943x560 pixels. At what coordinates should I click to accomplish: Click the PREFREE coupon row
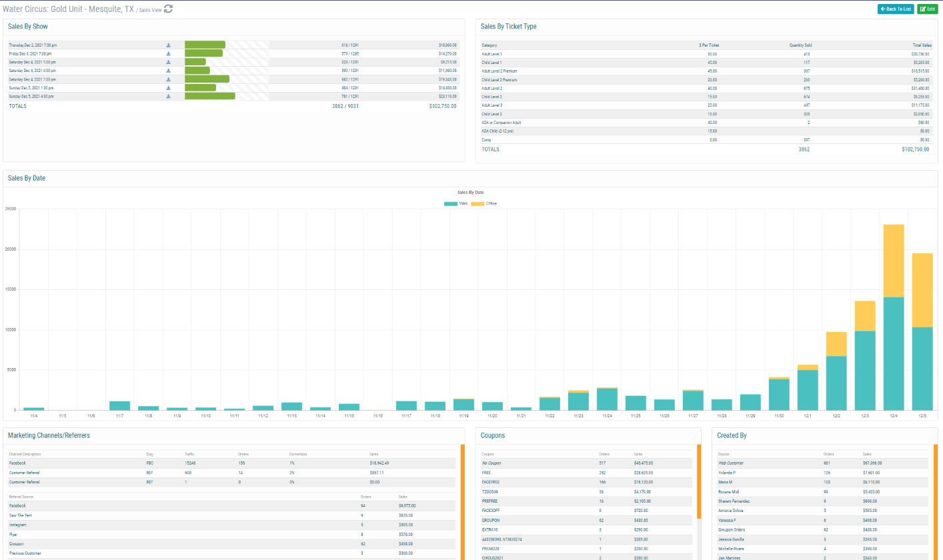587,501
